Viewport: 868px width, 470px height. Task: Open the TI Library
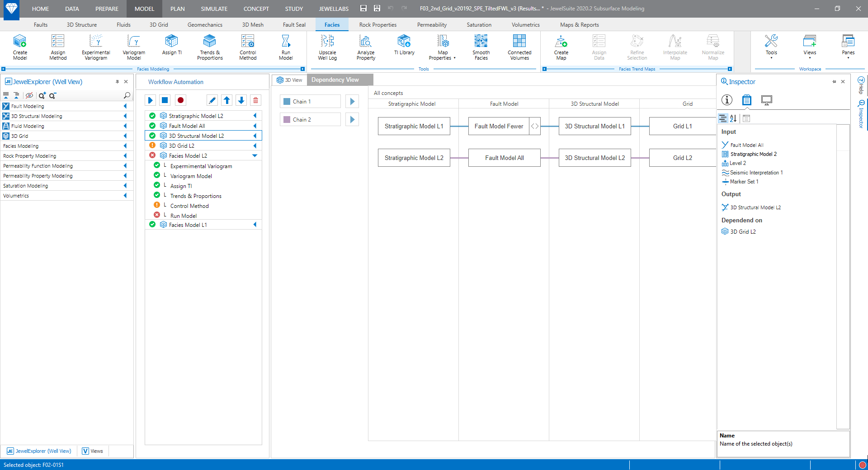[404, 45]
